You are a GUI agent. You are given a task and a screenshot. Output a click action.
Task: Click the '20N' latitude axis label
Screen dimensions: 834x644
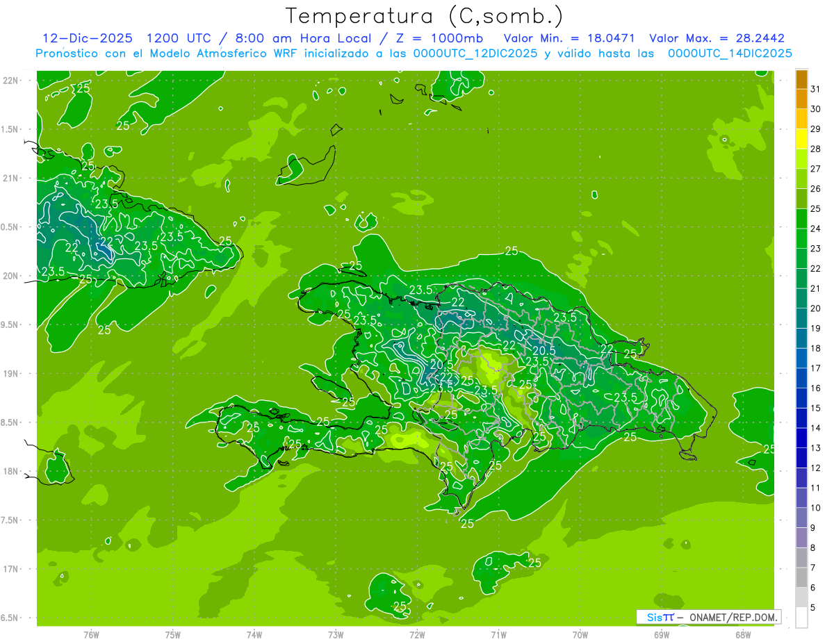[x=10, y=276]
